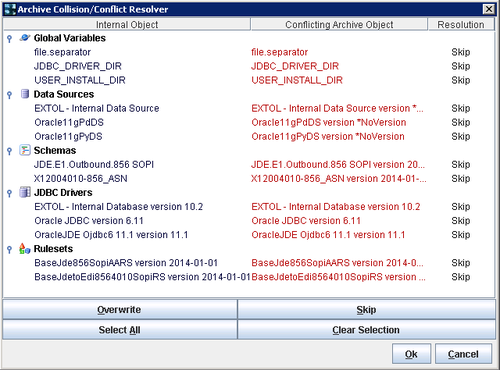
Task: Click the Data Sources cylinder icon
Action: pyautogui.click(x=25, y=94)
